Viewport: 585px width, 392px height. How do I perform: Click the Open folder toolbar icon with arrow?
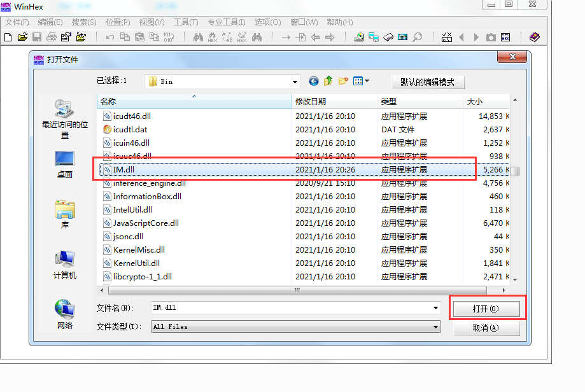click(x=81, y=38)
